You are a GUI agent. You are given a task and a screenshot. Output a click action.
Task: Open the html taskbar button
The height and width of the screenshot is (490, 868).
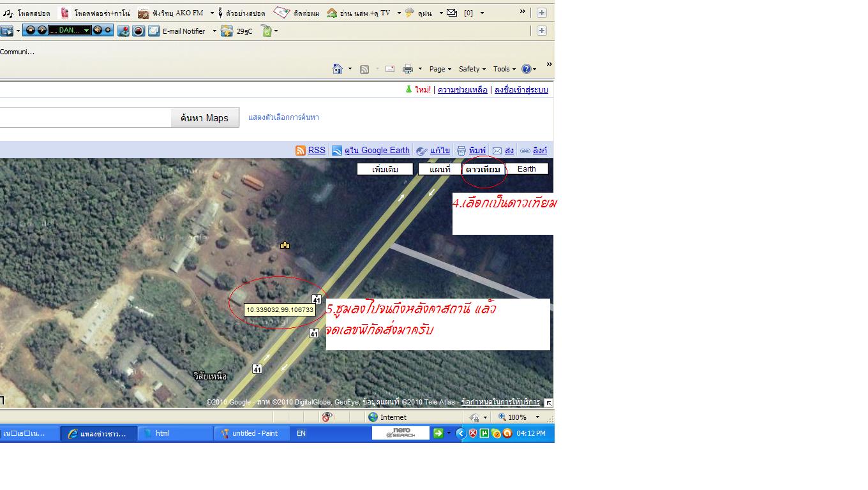tap(175, 433)
